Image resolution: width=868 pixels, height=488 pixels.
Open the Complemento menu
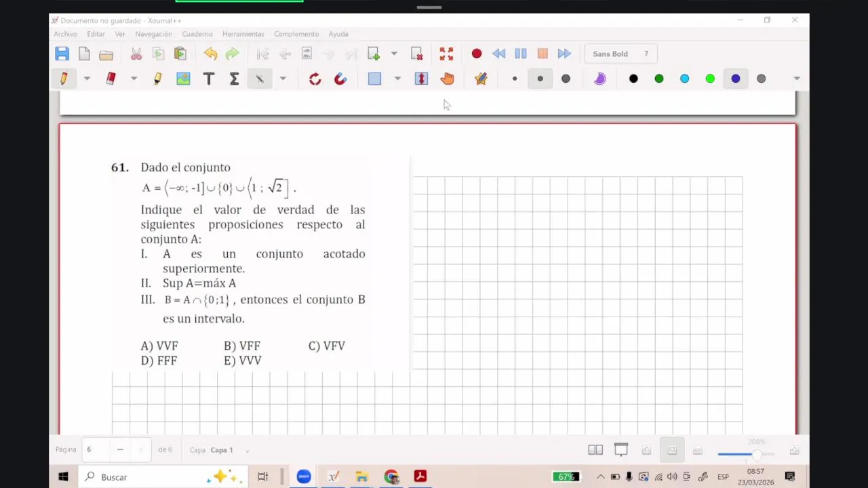click(x=296, y=34)
